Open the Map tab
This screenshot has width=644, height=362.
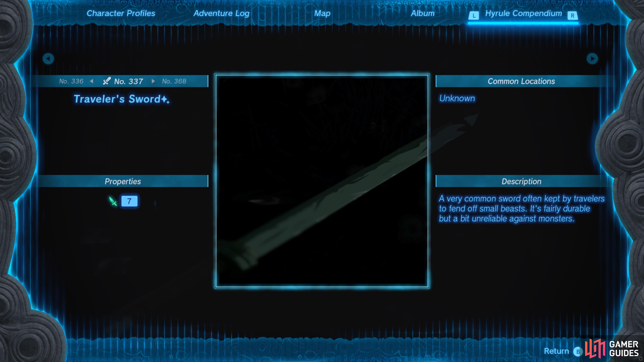pos(322,13)
